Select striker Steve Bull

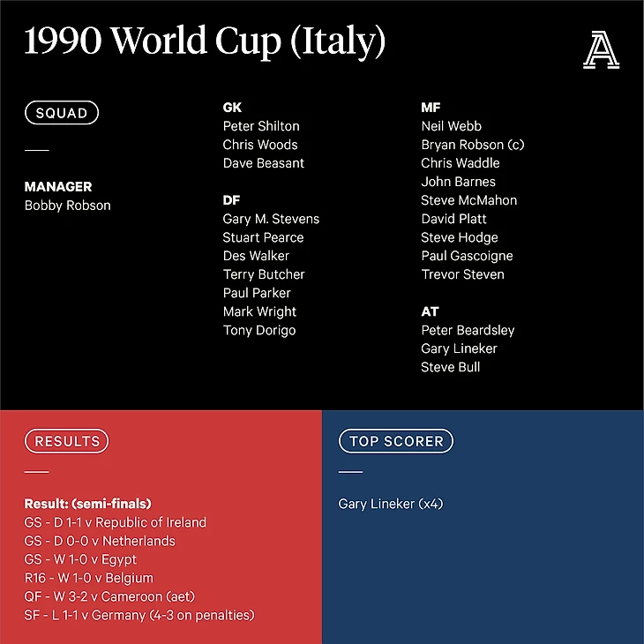[x=450, y=367]
